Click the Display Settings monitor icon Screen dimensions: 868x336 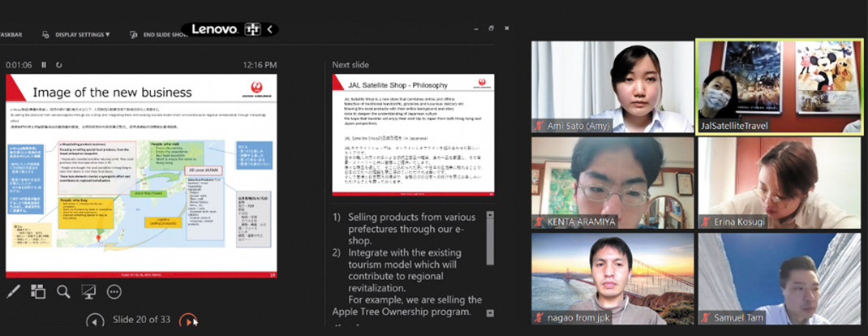46,34
